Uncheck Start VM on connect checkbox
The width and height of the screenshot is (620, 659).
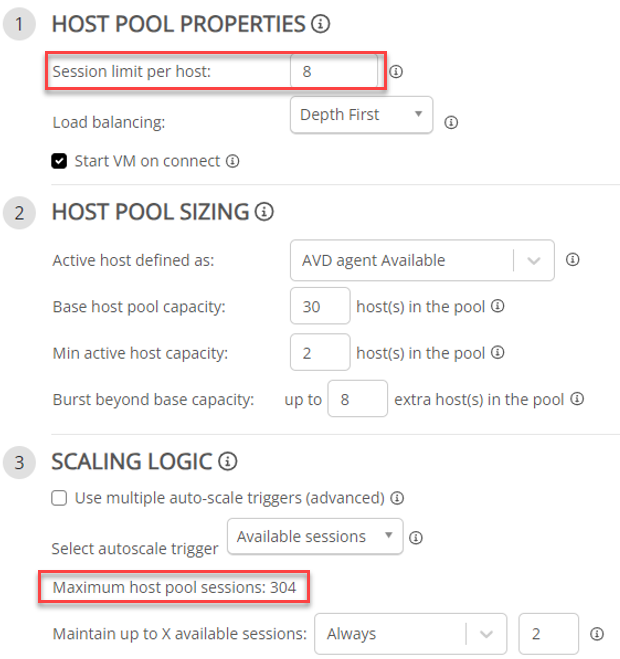click(59, 161)
